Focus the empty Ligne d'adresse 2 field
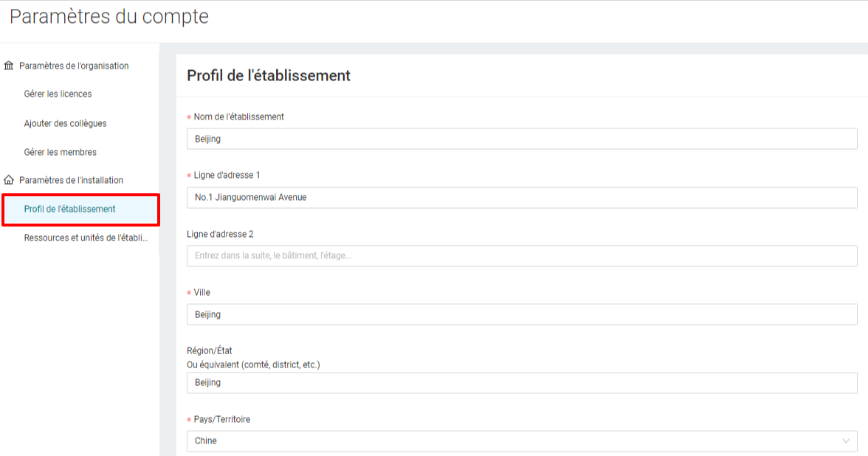868x456 pixels. [522, 255]
